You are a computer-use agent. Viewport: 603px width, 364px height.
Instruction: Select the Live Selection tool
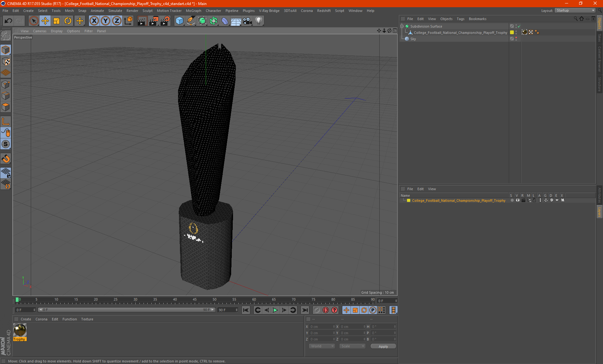(x=34, y=21)
